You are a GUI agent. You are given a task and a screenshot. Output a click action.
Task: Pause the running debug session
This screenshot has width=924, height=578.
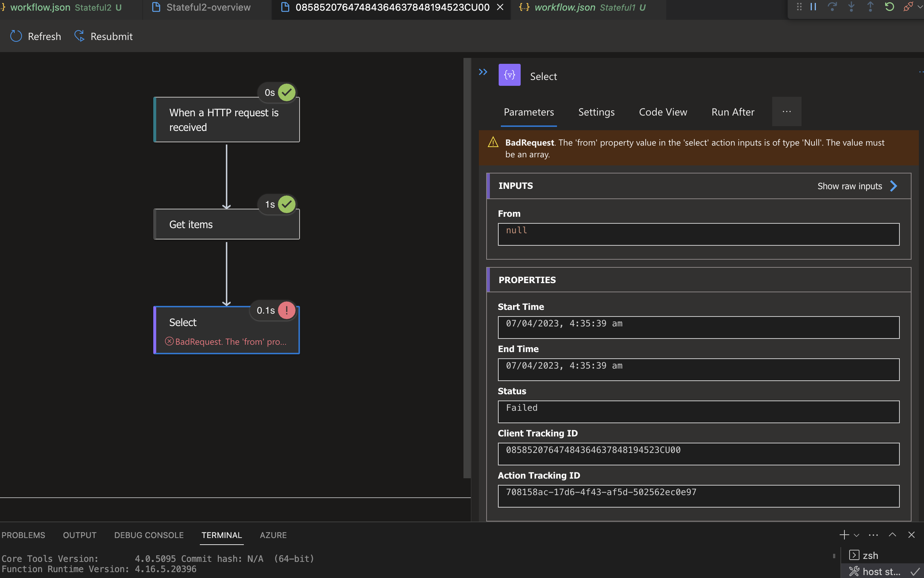813,7
